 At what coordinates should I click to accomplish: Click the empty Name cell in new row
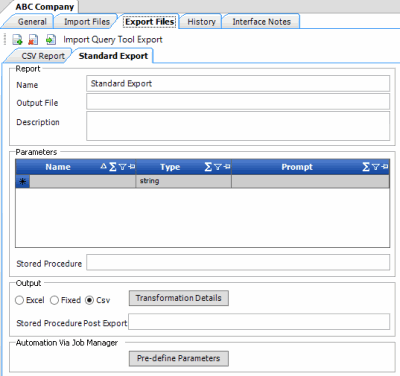point(83,181)
